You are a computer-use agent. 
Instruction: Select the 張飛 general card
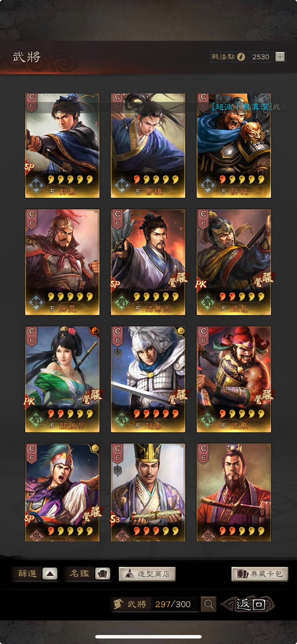pyautogui.click(x=234, y=379)
